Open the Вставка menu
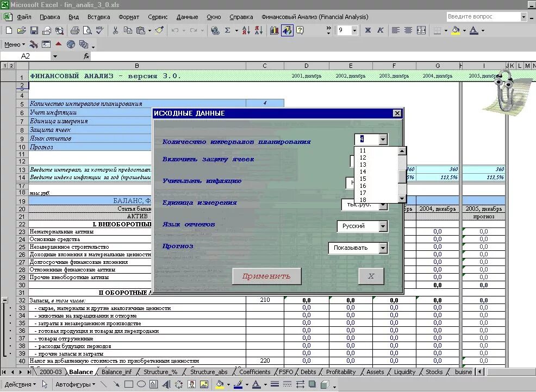The image size is (536, 392). (x=98, y=17)
